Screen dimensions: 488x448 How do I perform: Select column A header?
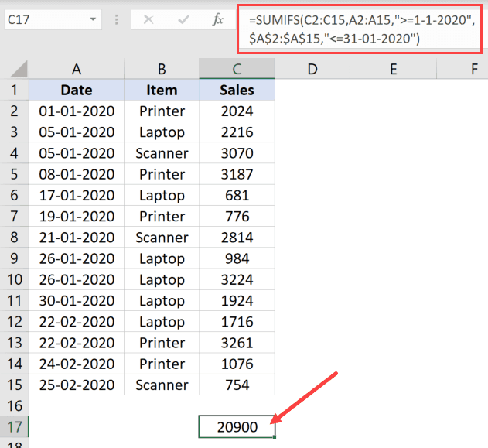(x=77, y=69)
